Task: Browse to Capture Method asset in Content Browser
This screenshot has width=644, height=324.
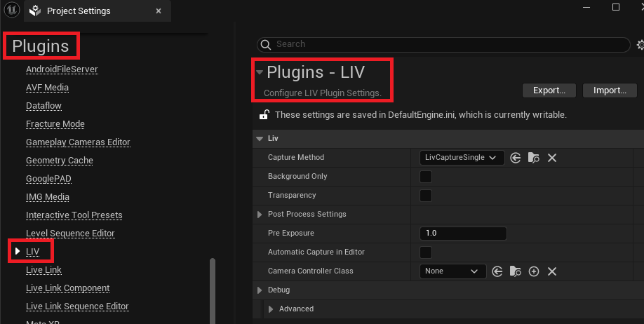Action: click(534, 158)
